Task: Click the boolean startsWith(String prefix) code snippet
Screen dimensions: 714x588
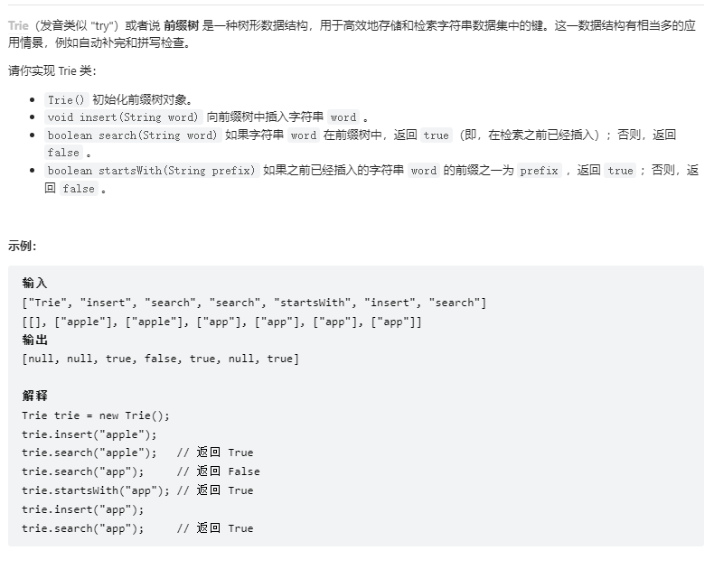Action: tap(152, 171)
